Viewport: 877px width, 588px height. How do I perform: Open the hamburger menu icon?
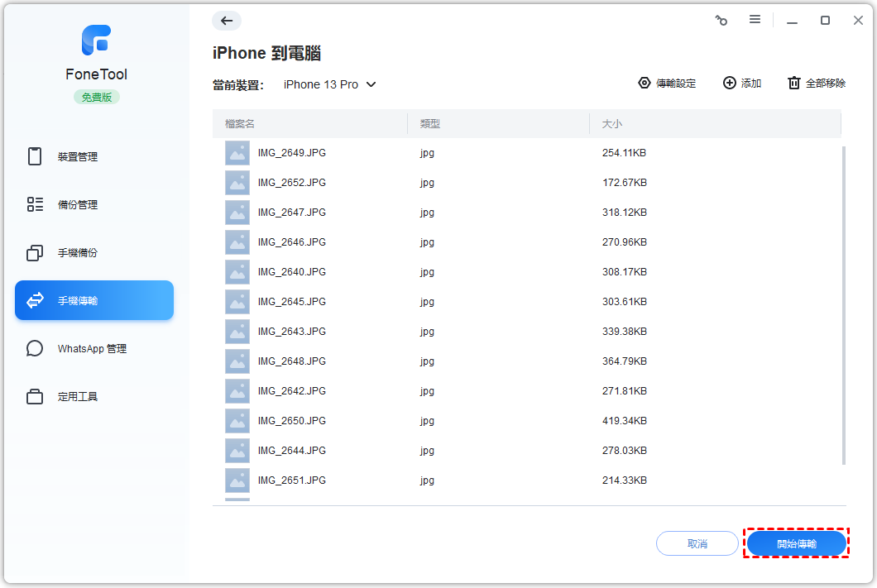tap(755, 20)
